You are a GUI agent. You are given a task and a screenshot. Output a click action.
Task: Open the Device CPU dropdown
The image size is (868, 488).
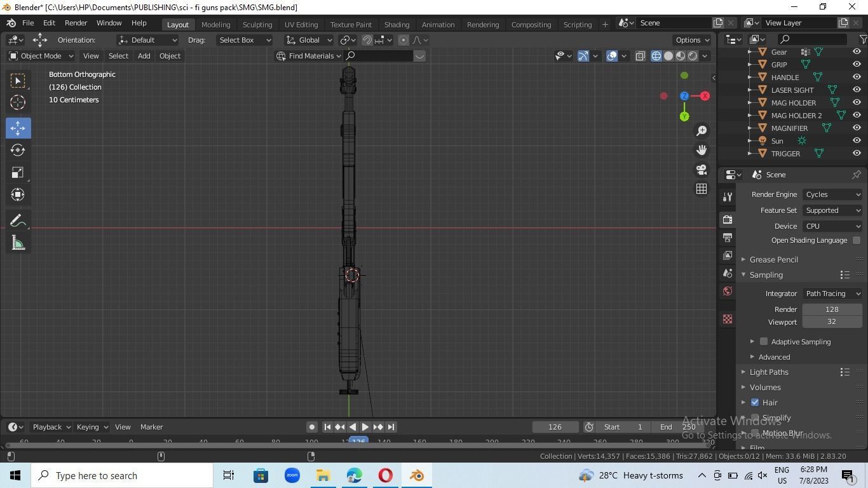point(832,226)
